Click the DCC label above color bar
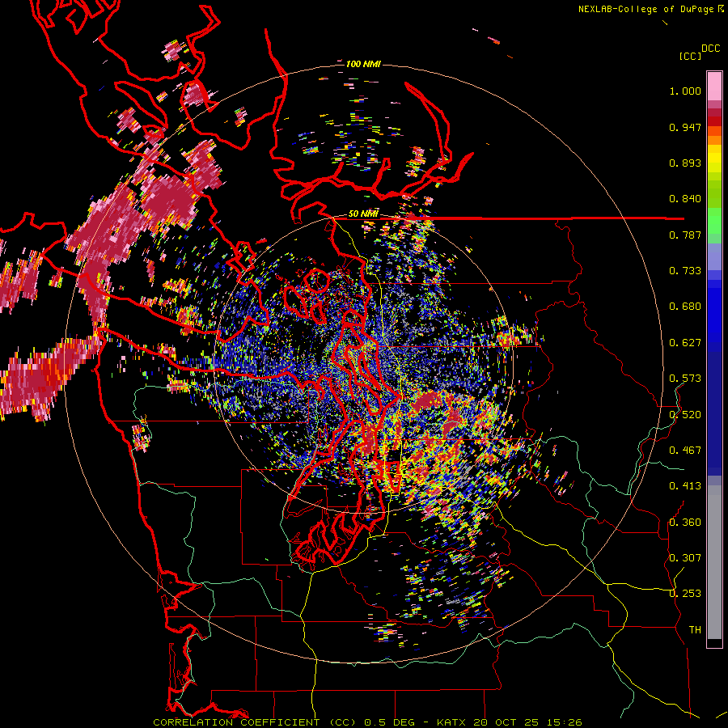The width and height of the screenshot is (728, 728). (x=710, y=49)
